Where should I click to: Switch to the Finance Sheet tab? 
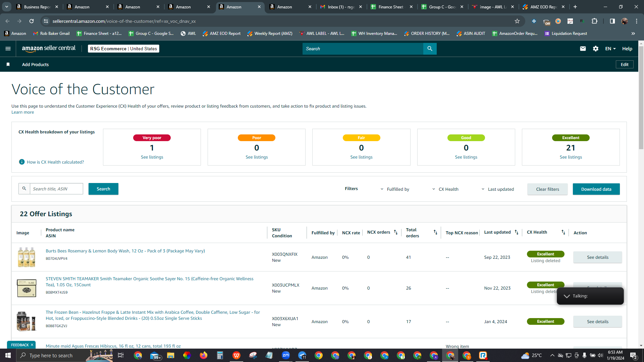click(x=392, y=7)
